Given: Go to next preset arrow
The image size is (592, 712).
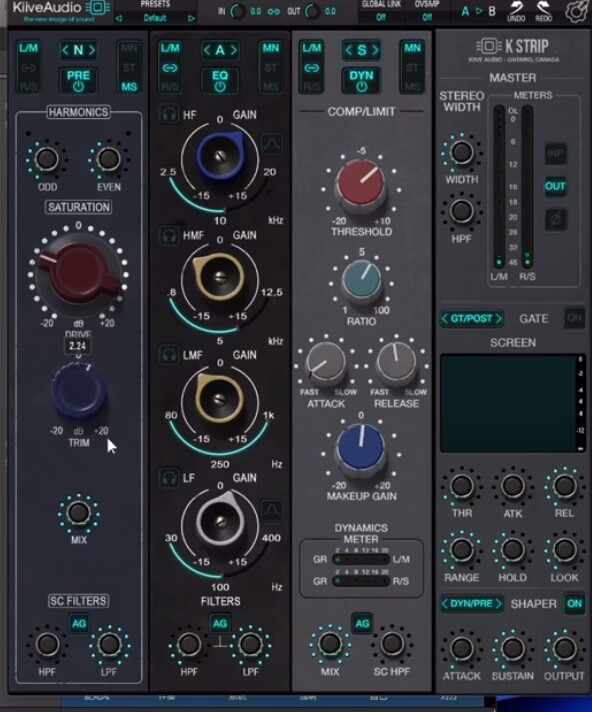Looking at the screenshot, I should (x=191, y=19).
